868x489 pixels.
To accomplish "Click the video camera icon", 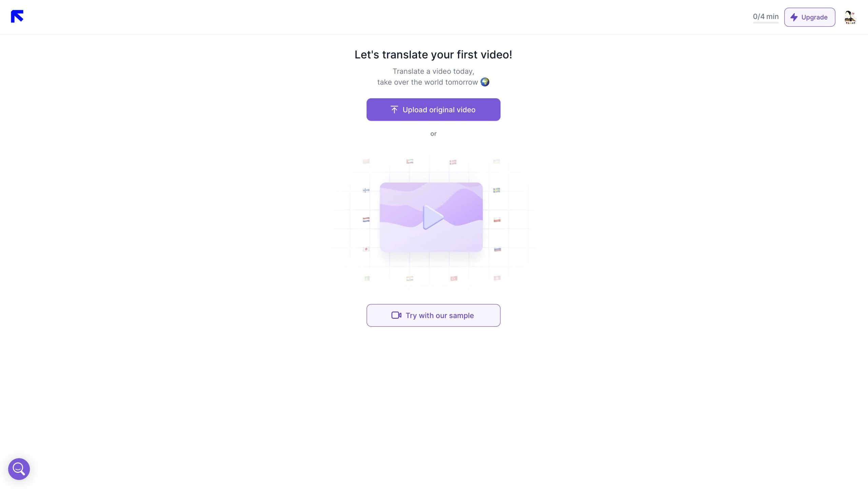I will 396,315.
